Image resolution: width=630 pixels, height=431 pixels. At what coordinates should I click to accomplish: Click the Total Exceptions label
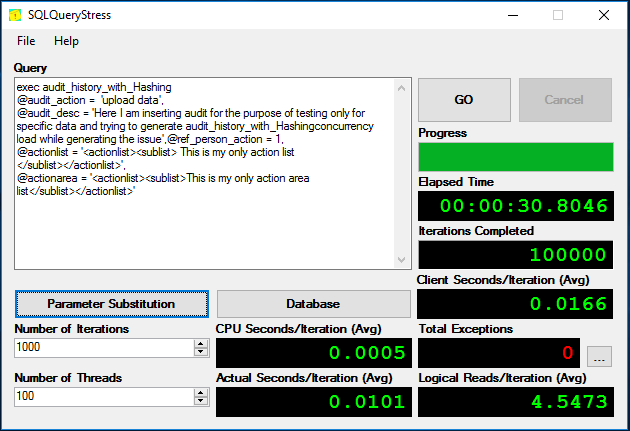coord(466,329)
